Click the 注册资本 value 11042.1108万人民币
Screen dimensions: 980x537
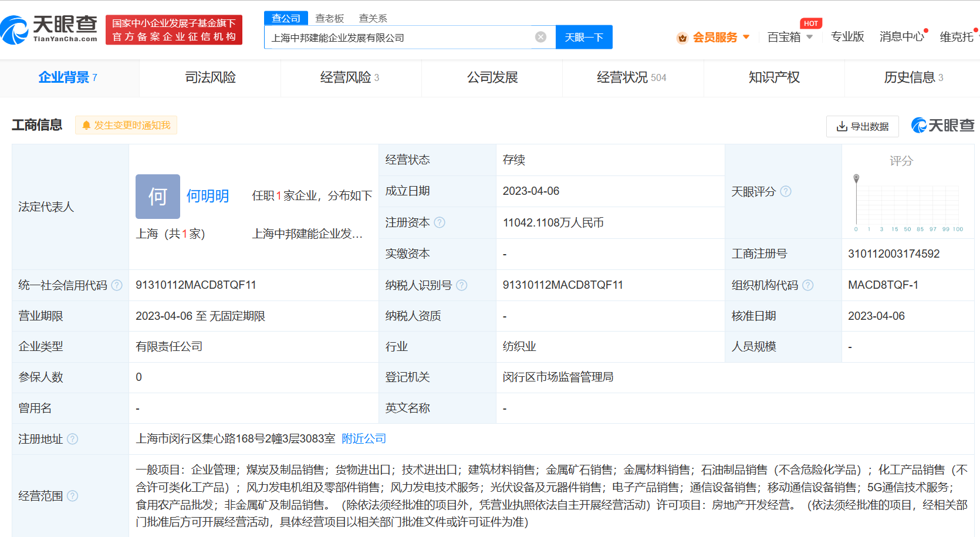553,222
